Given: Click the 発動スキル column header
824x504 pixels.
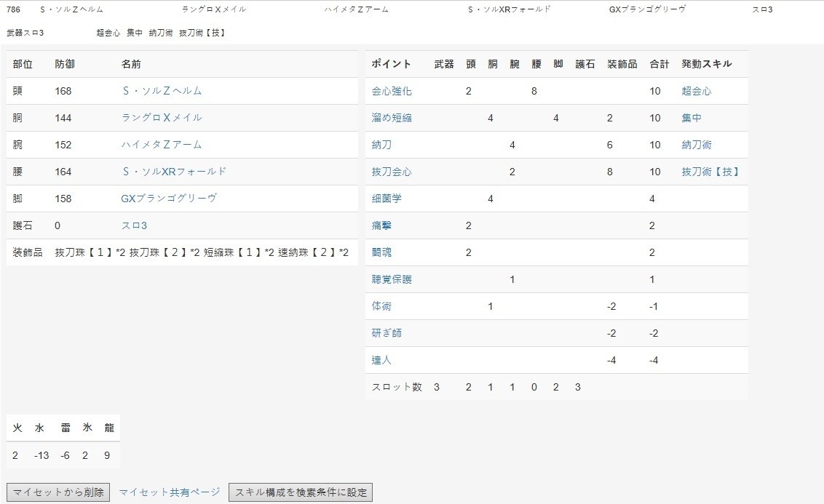Looking at the screenshot, I should point(707,64).
